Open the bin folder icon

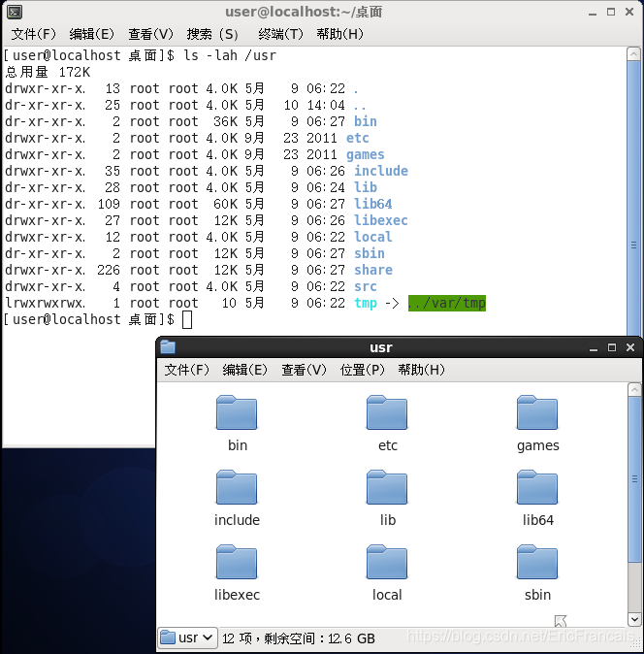click(237, 412)
